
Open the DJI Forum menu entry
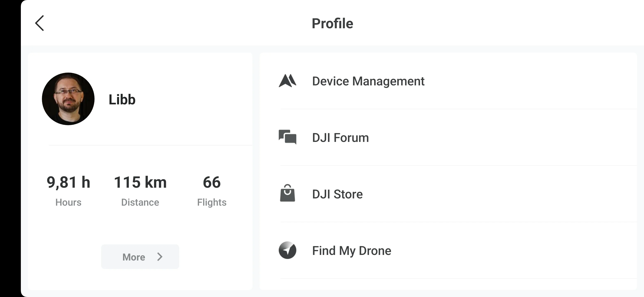pyautogui.click(x=340, y=138)
